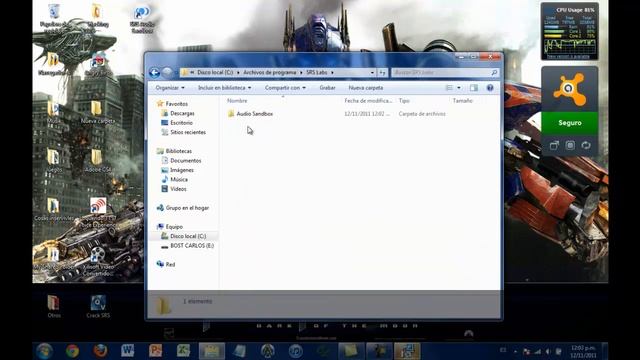Click the Windows Start orb
Screen dimensions: 640x360
coord(44,351)
